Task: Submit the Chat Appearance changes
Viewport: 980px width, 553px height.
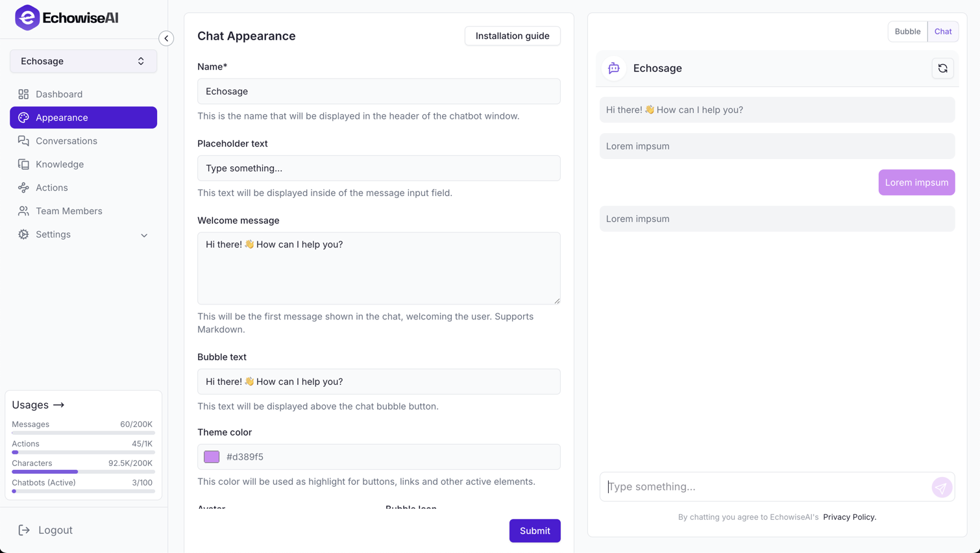Action: (535, 530)
